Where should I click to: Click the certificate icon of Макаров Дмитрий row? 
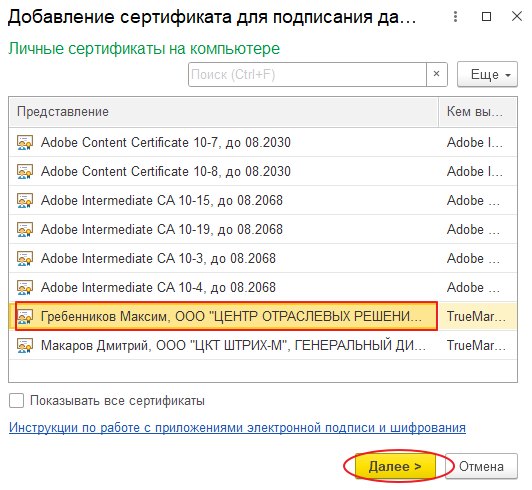25,345
